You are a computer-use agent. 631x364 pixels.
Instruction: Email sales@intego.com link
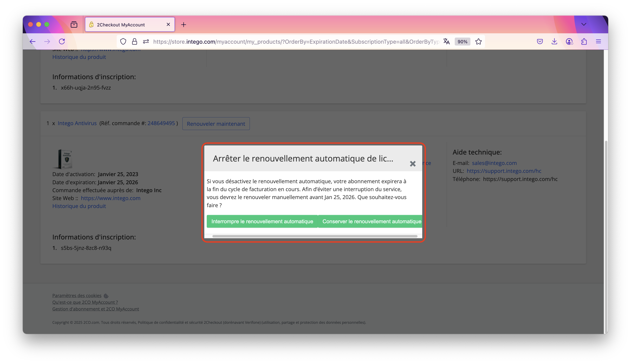coord(494,163)
